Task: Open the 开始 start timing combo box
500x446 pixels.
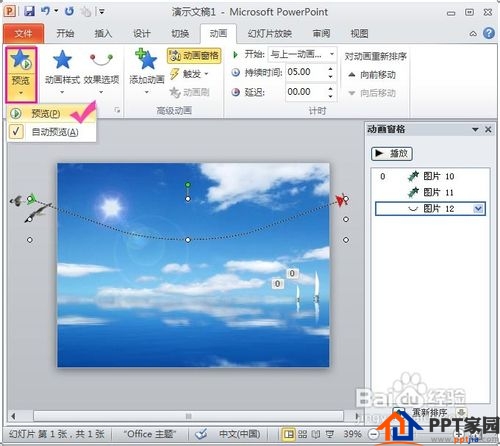Action: coord(302,54)
